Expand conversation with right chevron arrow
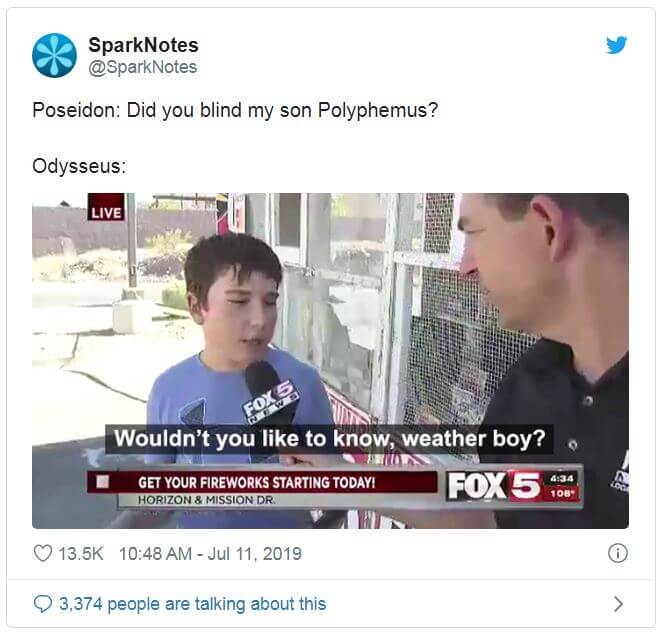664x638 pixels. click(x=618, y=604)
